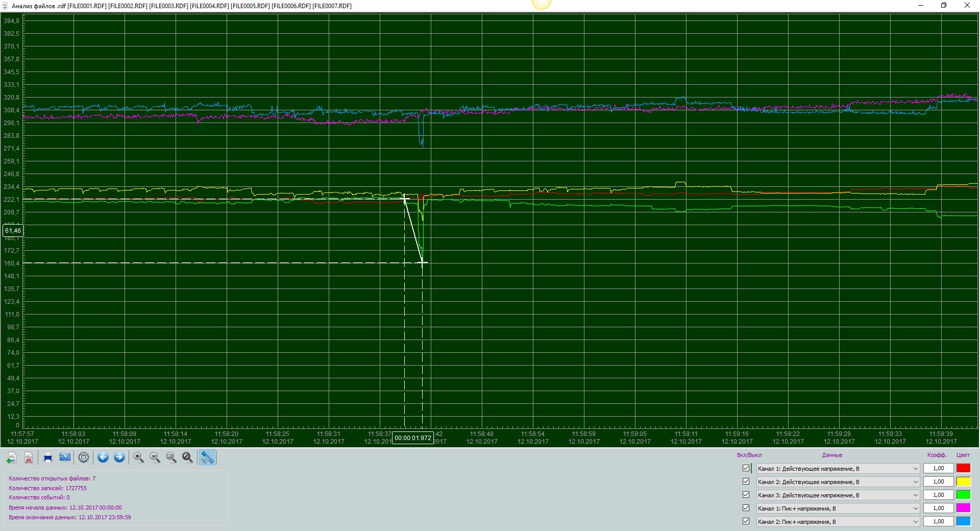Click the remove file icon with red X
This screenshot has height=531, width=980.
[29, 457]
